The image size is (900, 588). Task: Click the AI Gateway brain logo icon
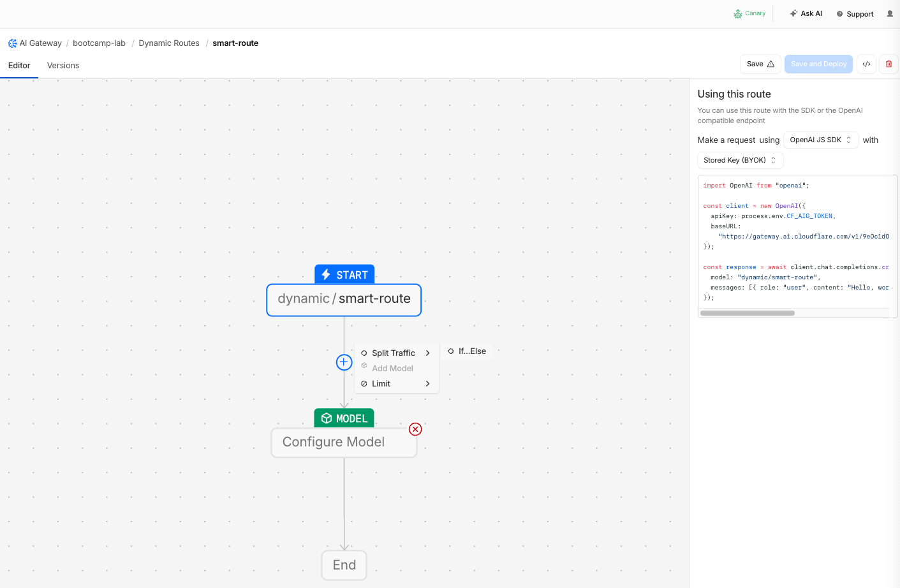(x=13, y=43)
